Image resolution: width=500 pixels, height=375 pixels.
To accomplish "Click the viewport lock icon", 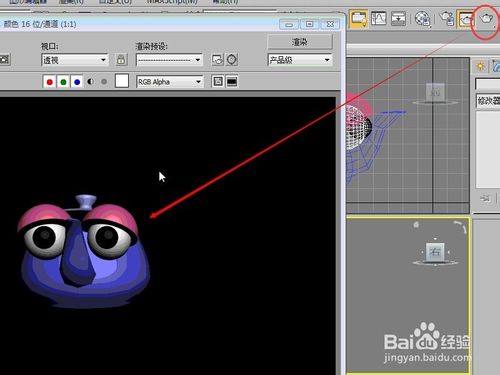I will point(121,60).
